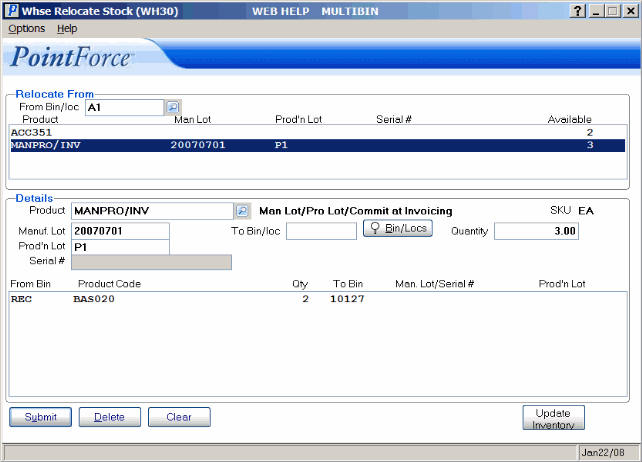The width and height of the screenshot is (642, 462).
Task: Click Qty value 2 in BAS020 row
Action: 305,299
